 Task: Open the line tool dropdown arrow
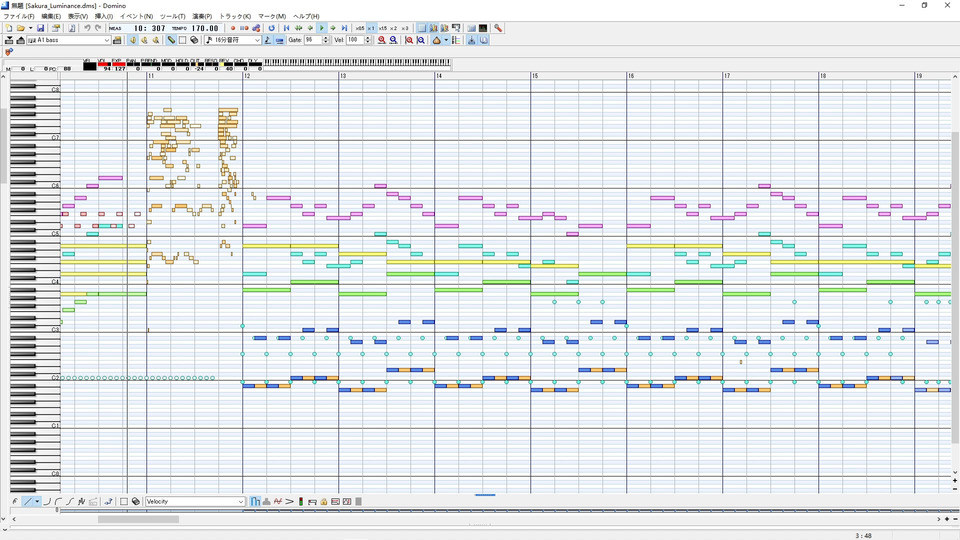pos(37,501)
